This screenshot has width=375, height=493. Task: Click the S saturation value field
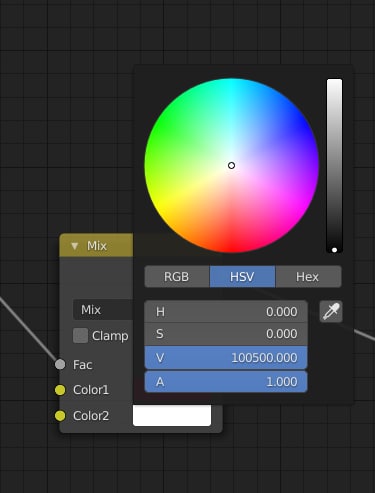click(x=226, y=334)
